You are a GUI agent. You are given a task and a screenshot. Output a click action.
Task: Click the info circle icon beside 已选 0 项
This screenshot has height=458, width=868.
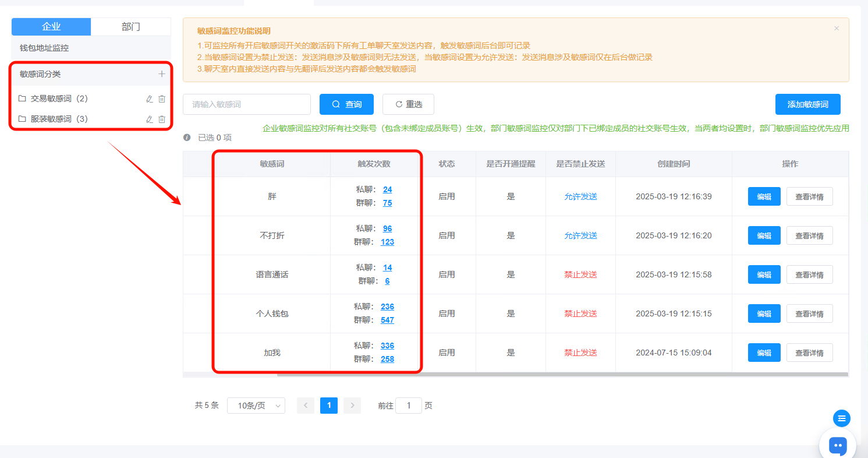click(187, 138)
